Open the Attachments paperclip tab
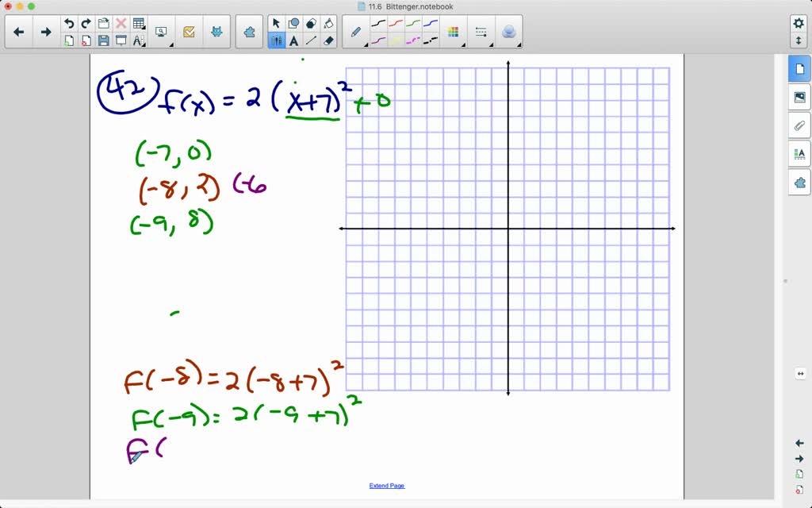The height and width of the screenshot is (508, 812). click(x=799, y=125)
